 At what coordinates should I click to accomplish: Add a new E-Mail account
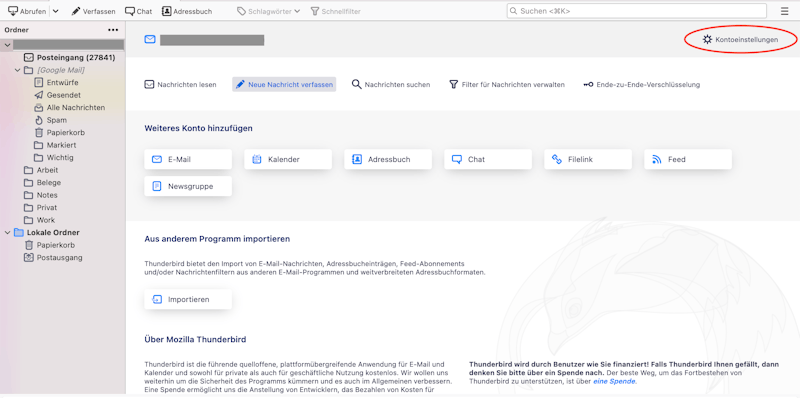coord(188,159)
